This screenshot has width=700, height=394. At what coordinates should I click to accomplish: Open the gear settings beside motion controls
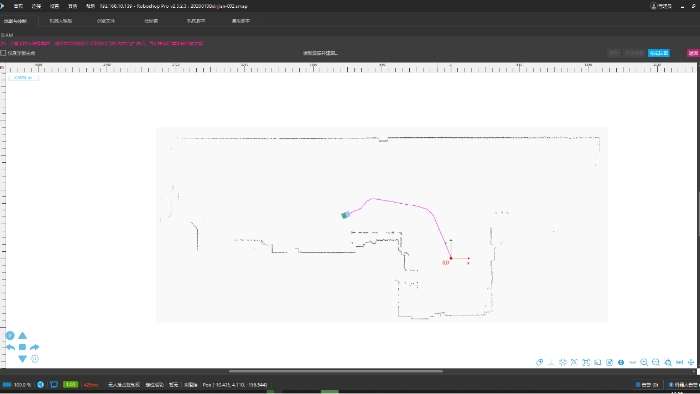tap(35, 359)
